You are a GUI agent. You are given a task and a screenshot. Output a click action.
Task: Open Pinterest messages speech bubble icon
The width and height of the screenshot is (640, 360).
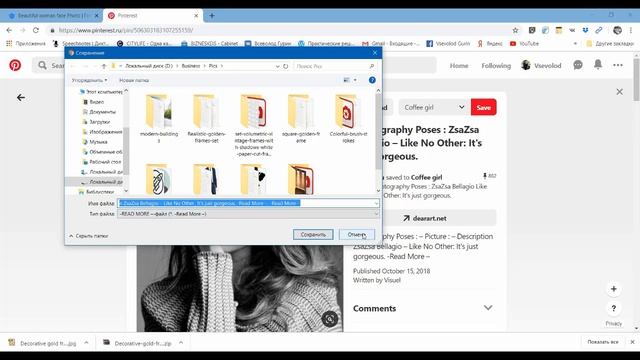[x=578, y=65]
